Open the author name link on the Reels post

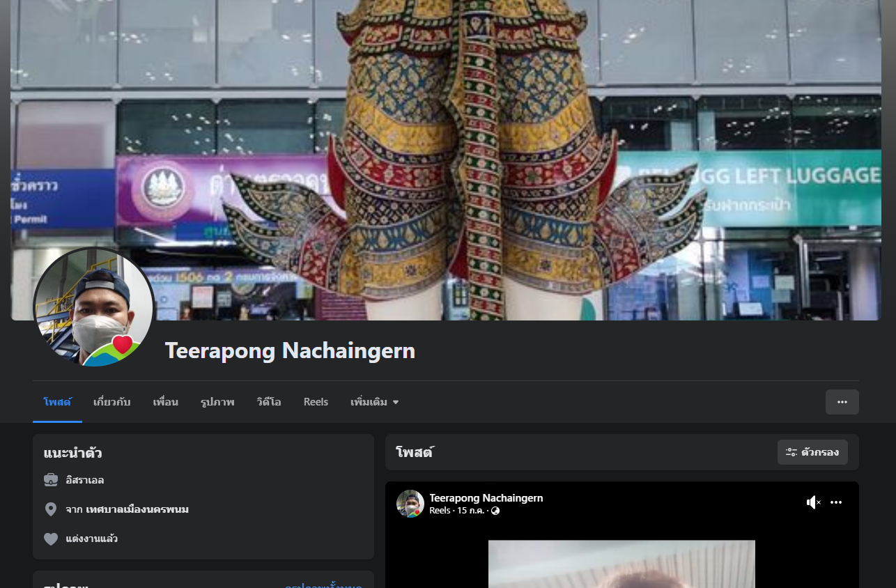pyautogui.click(x=486, y=498)
